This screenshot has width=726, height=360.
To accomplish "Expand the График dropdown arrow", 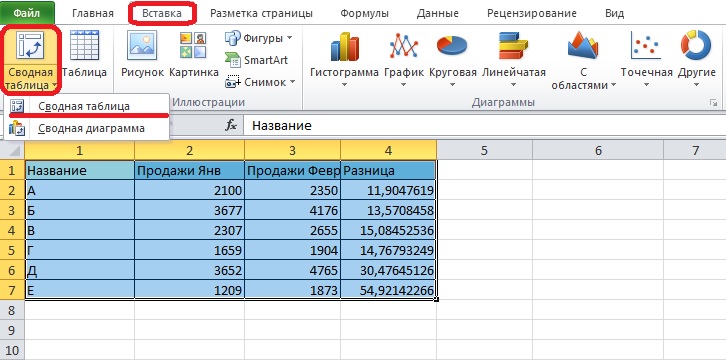I will 404,85.
